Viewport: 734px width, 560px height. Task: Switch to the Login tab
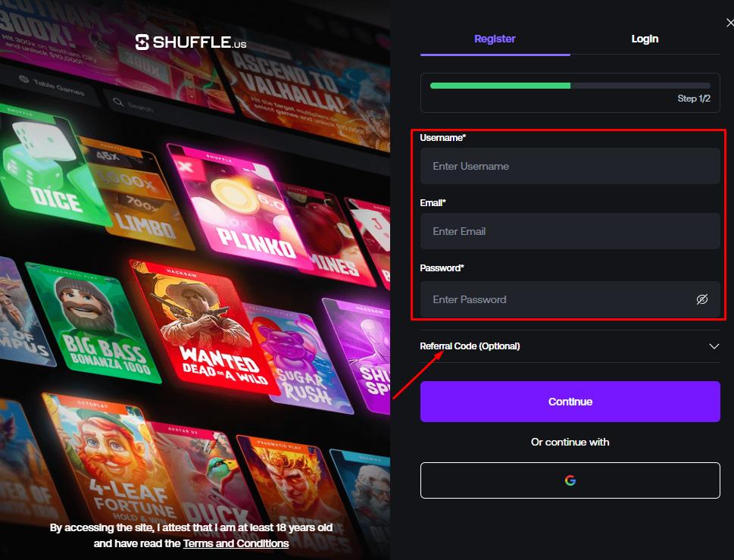pos(645,39)
